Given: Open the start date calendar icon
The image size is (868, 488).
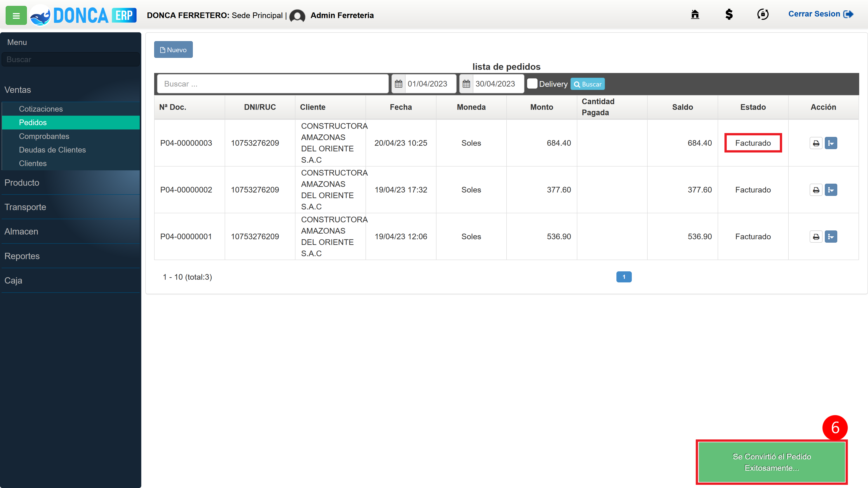Looking at the screenshot, I should [x=399, y=84].
